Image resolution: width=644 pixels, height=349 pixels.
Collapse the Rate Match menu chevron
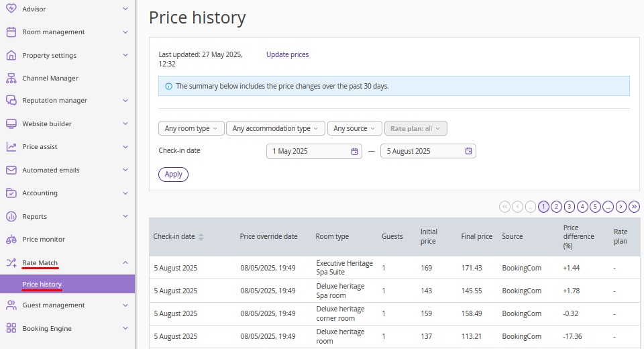[125, 262]
